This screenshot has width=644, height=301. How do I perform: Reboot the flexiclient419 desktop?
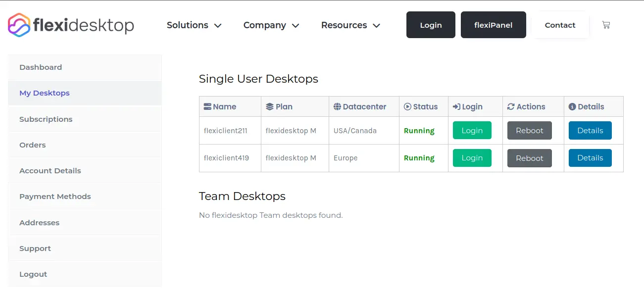530,158
